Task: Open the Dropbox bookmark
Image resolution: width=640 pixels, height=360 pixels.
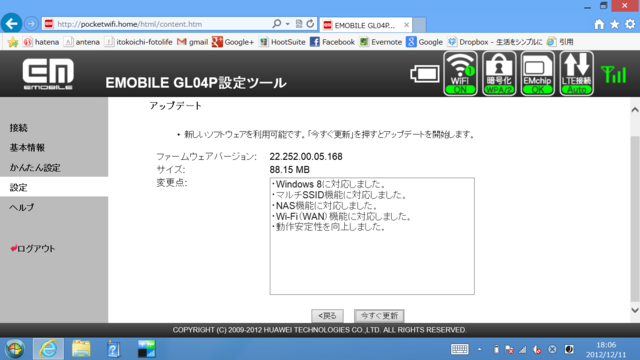Action: (x=495, y=42)
